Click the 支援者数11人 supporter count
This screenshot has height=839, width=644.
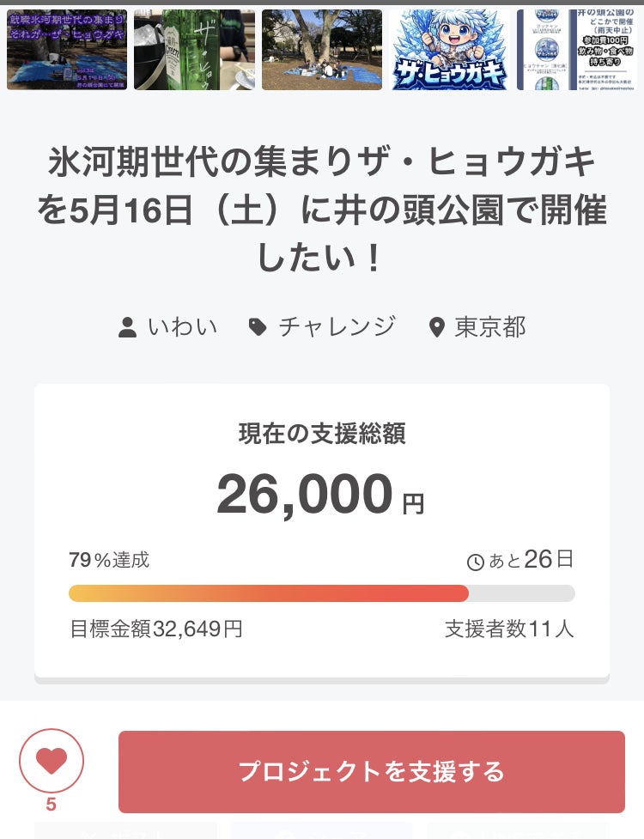tap(508, 629)
